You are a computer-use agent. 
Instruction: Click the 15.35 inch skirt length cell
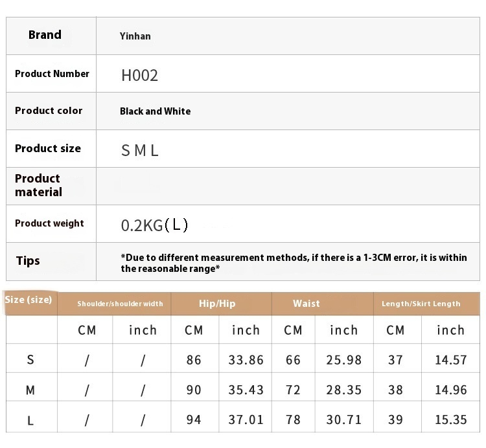[x=451, y=420]
